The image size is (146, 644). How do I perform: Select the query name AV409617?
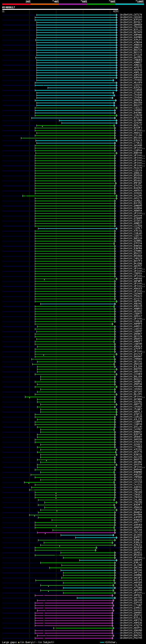[8, 7]
